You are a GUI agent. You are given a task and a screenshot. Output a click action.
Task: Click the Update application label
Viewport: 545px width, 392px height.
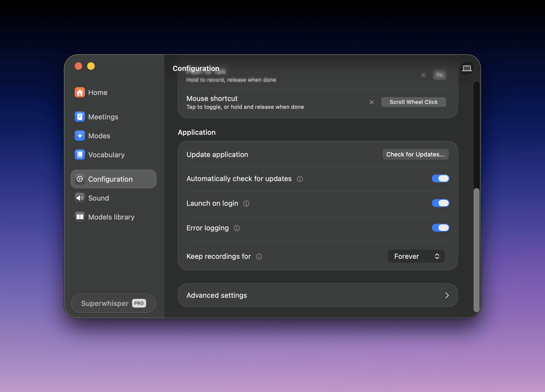tap(217, 155)
